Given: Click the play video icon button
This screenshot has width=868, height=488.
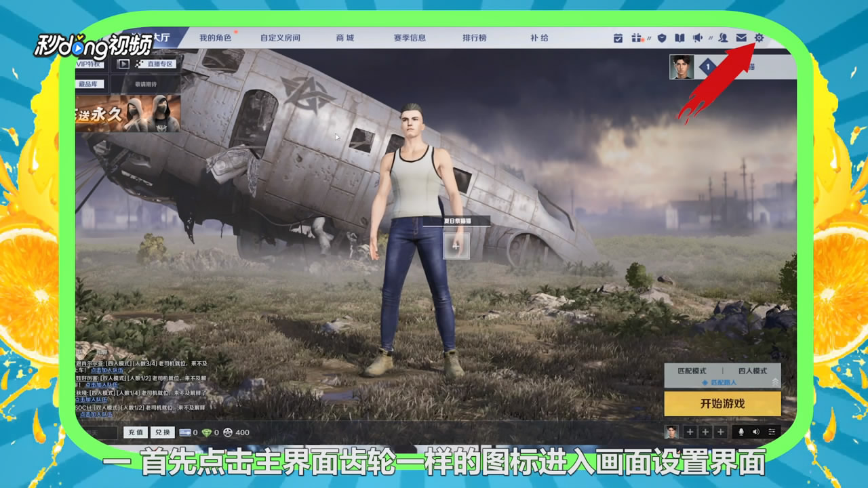Looking at the screenshot, I should 123,64.
